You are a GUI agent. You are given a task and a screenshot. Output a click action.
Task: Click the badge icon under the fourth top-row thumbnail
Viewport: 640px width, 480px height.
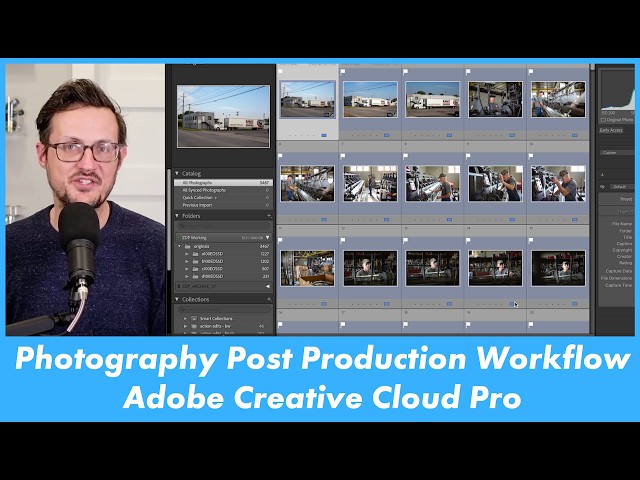coord(512,135)
